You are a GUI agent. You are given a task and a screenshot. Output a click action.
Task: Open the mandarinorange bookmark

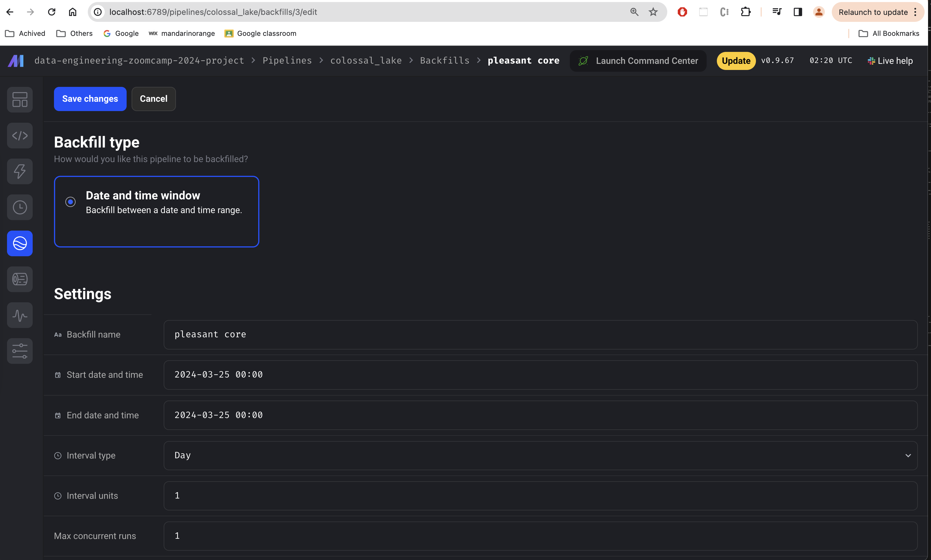(182, 34)
